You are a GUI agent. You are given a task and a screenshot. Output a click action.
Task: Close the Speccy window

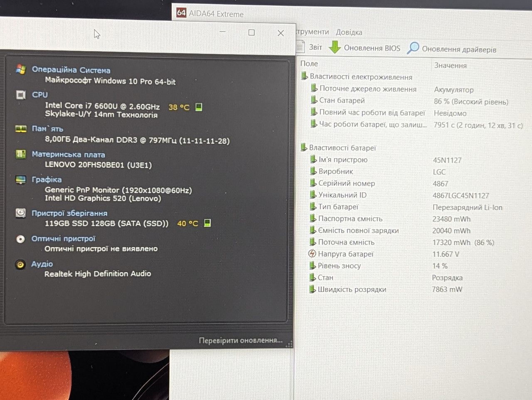point(281,33)
